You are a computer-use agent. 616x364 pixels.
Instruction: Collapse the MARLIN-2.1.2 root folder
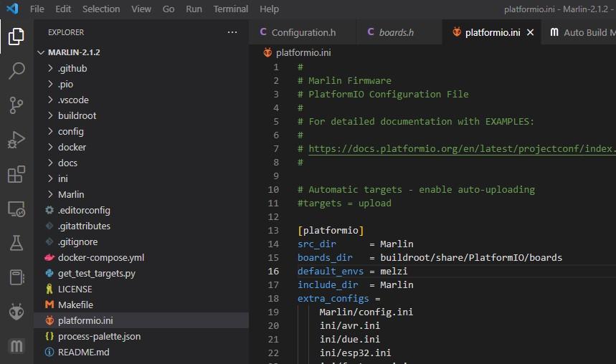[74, 52]
